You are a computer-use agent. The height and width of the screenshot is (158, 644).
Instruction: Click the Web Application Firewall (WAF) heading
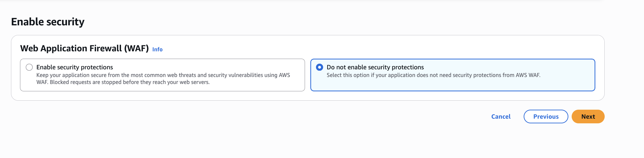[x=84, y=49]
